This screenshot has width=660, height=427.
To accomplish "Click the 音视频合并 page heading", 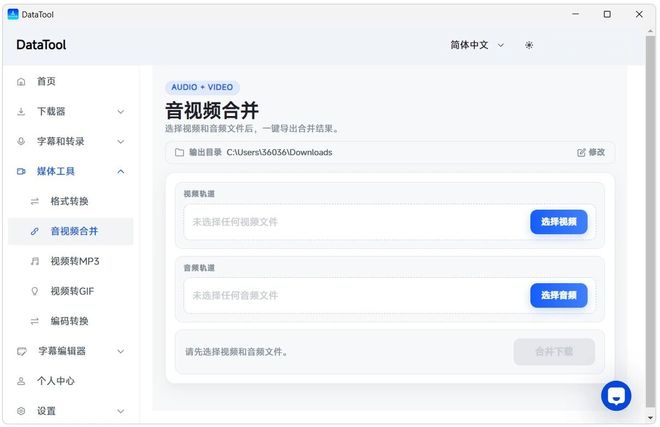I will click(212, 111).
